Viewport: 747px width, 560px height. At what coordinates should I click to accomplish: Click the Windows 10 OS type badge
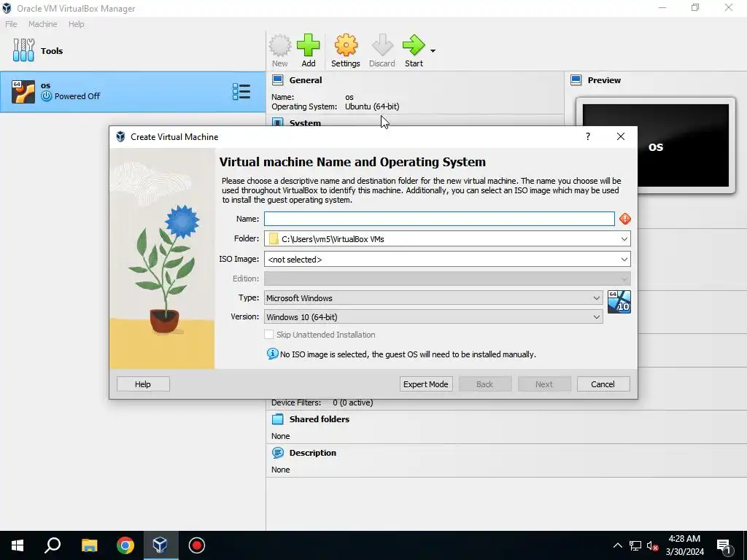click(x=619, y=302)
